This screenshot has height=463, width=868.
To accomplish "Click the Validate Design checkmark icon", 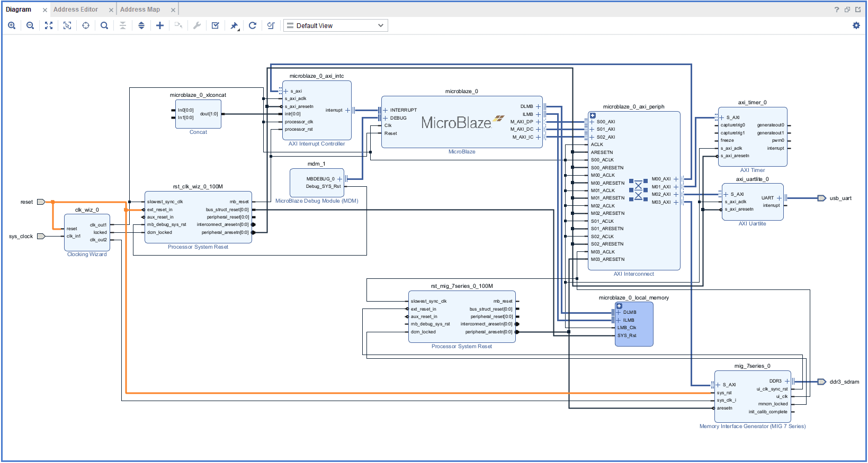I will pyautogui.click(x=216, y=25).
